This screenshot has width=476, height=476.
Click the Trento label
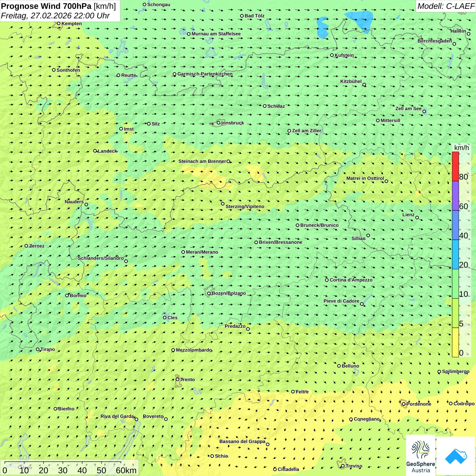[188, 379]
